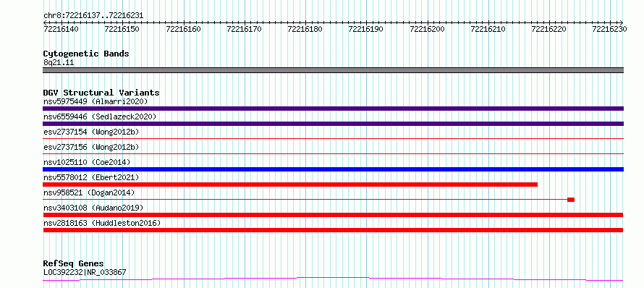Click ruler tick label 72216150
Image resolution: width=644 pixels, height=288 pixels.
122,29
